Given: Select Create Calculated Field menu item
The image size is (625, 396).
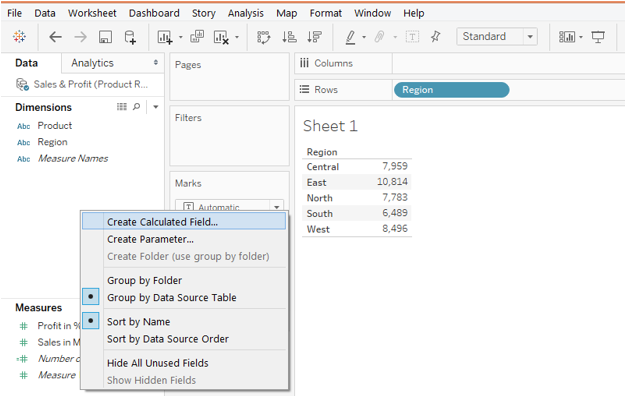Looking at the screenshot, I should coord(184,221).
